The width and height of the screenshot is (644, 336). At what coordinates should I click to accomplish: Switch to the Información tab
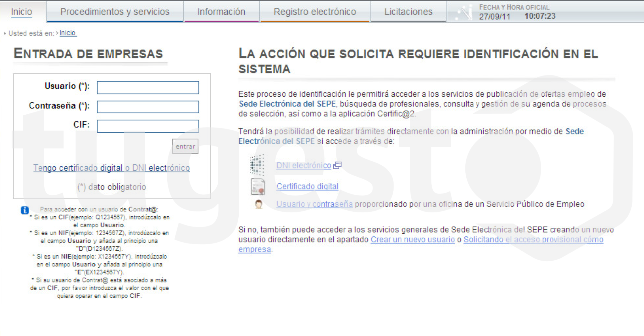[221, 12]
